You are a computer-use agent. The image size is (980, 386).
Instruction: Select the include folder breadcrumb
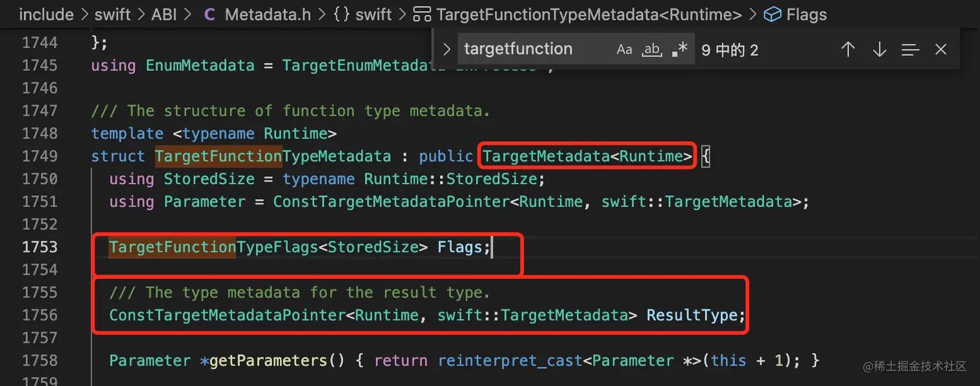46,14
